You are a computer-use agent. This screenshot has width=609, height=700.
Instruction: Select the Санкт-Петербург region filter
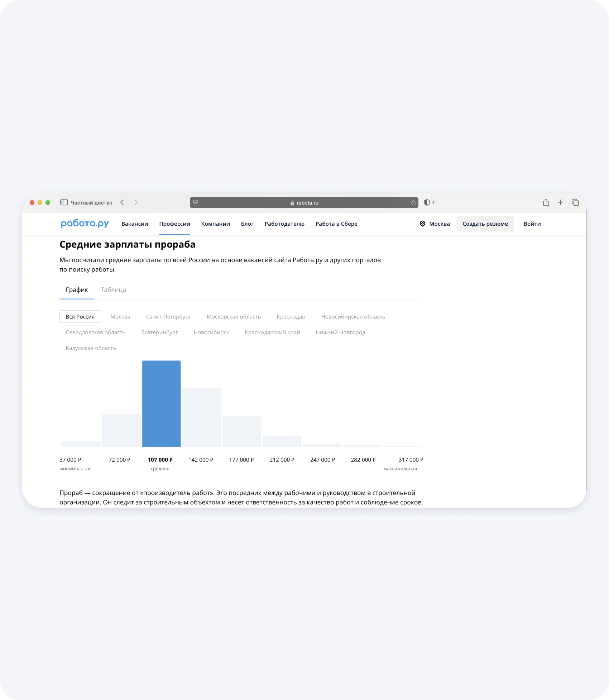pyautogui.click(x=168, y=317)
